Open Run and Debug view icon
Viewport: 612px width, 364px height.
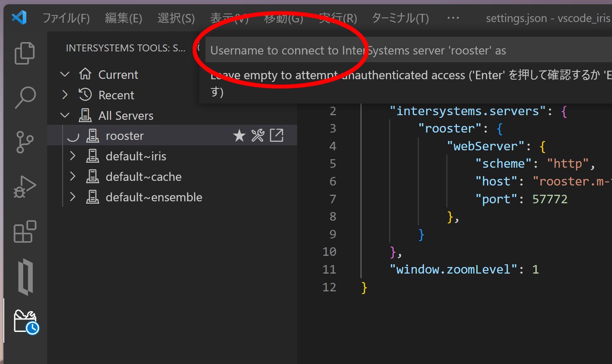tap(25, 187)
